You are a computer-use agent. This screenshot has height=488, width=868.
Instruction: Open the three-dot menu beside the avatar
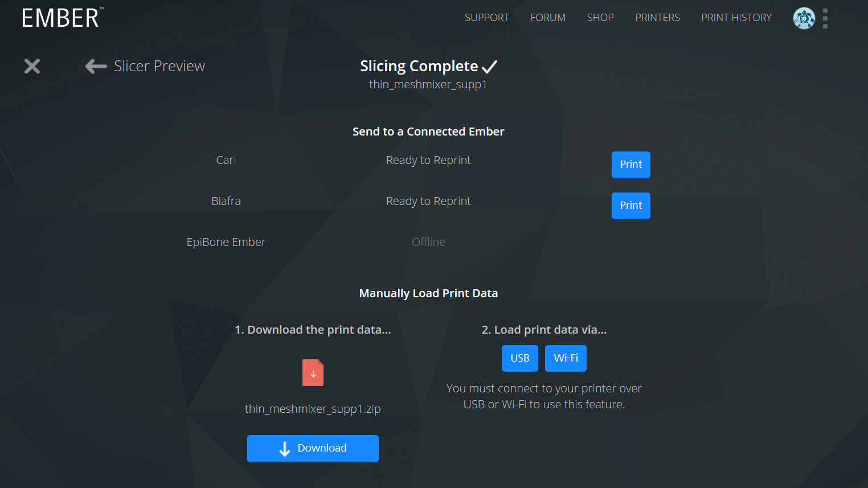(x=825, y=18)
